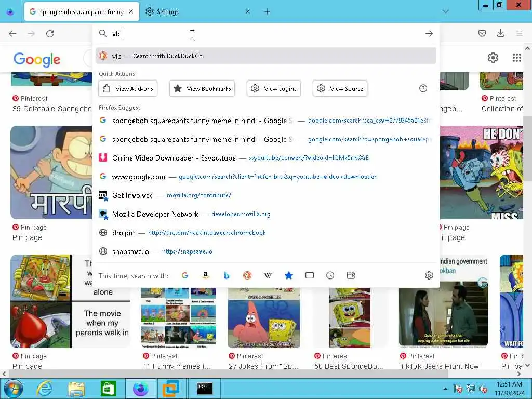Select the snapsave.io suggestion
Viewport: 532px width, 399px height.
click(x=266, y=251)
